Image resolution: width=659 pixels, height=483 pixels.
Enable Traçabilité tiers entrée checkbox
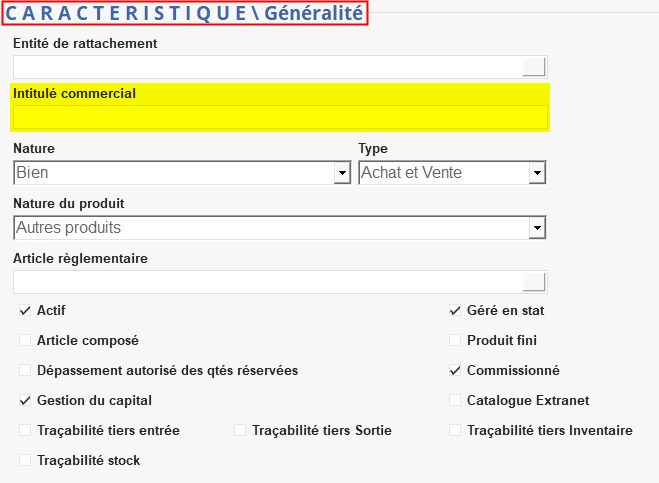point(25,431)
